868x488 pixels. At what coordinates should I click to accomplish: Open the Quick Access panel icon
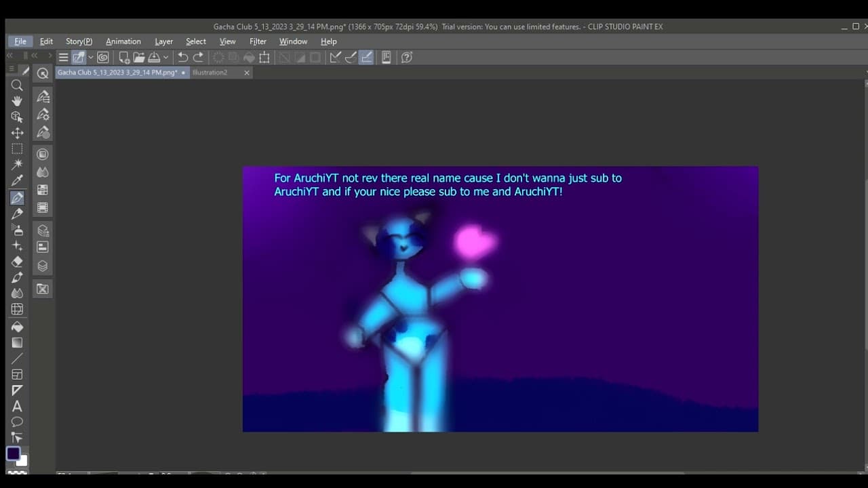tap(43, 73)
